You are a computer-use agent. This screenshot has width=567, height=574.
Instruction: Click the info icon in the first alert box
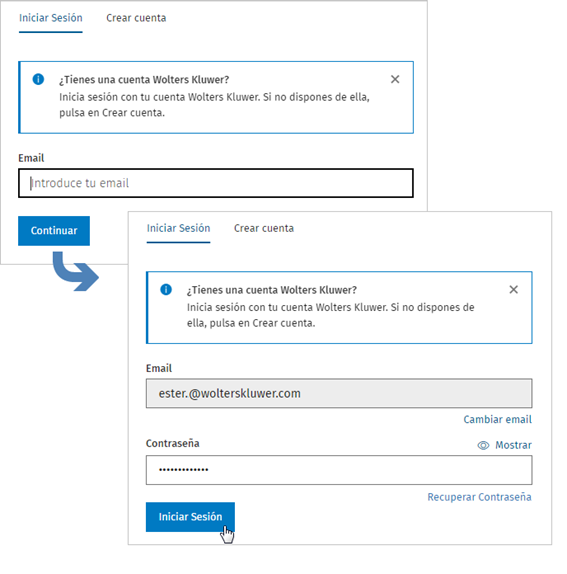[x=38, y=79]
